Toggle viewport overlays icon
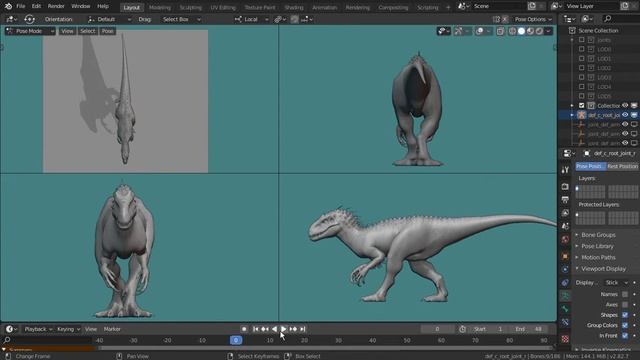This screenshot has height=360, width=640. point(480,31)
